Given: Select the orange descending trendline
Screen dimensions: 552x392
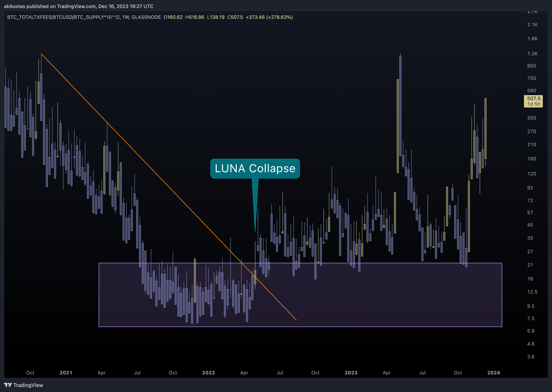Looking at the screenshot, I should click(x=169, y=187).
